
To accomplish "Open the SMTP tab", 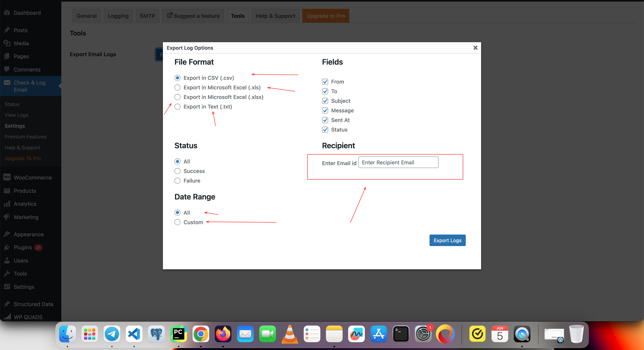I will point(147,16).
